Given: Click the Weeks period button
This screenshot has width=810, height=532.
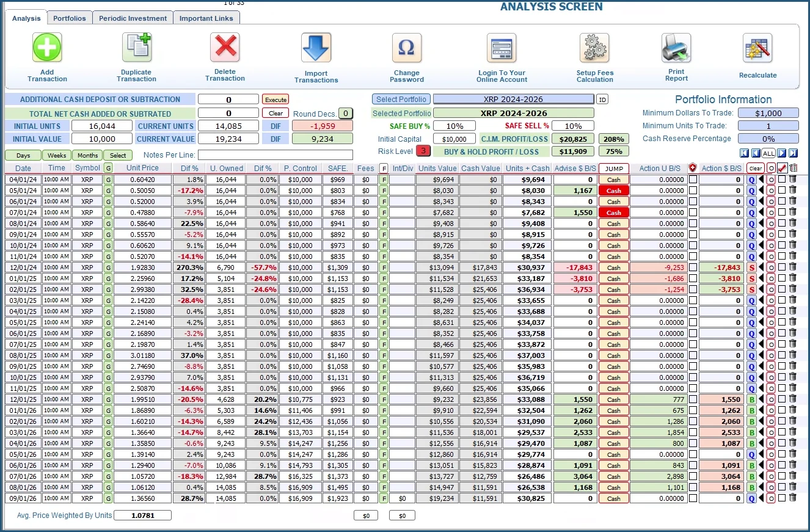Looking at the screenshot, I should 57,155.
